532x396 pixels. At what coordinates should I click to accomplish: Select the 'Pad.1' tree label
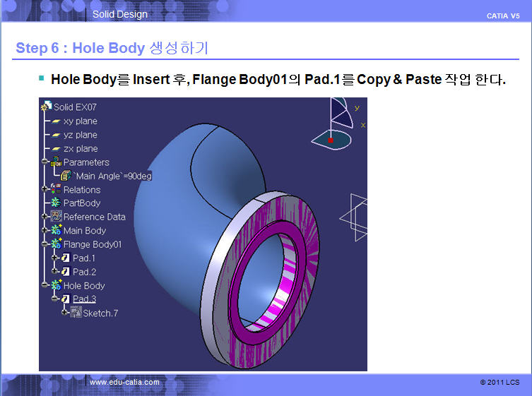pos(84,258)
